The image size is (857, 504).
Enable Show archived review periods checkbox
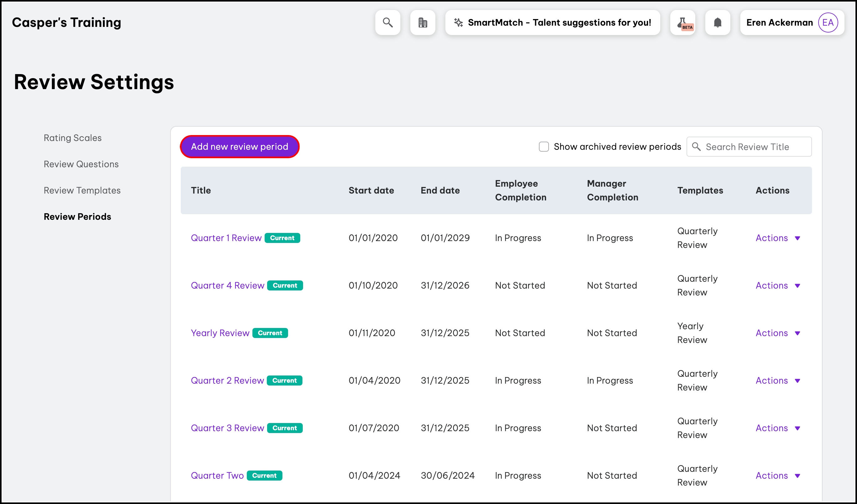coord(544,146)
